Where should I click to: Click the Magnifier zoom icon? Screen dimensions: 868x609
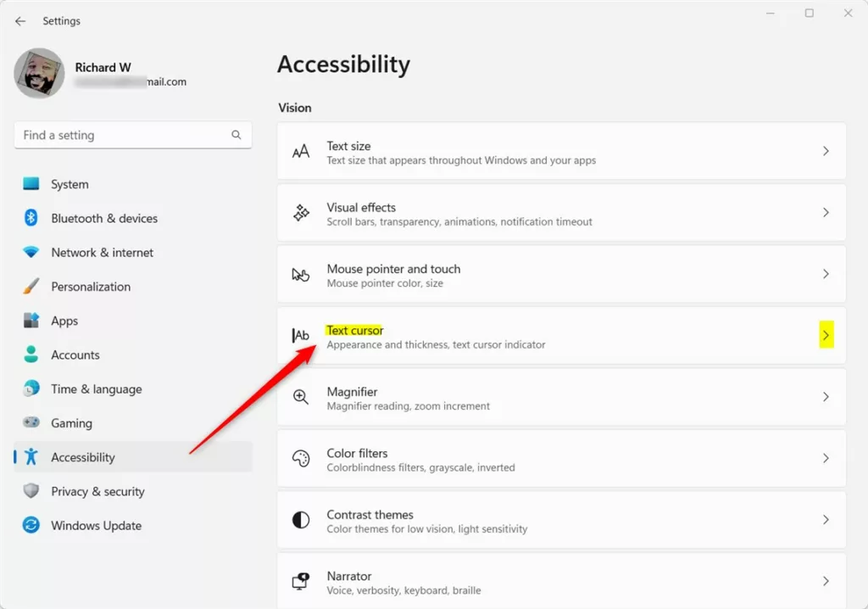coord(301,397)
